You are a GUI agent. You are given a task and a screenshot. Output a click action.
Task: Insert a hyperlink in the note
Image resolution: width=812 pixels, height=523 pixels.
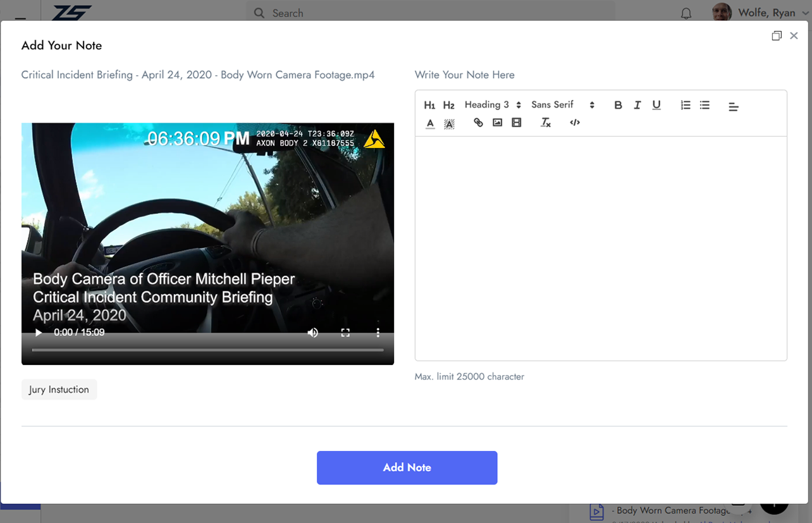pyautogui.click(x=478, y=123)
